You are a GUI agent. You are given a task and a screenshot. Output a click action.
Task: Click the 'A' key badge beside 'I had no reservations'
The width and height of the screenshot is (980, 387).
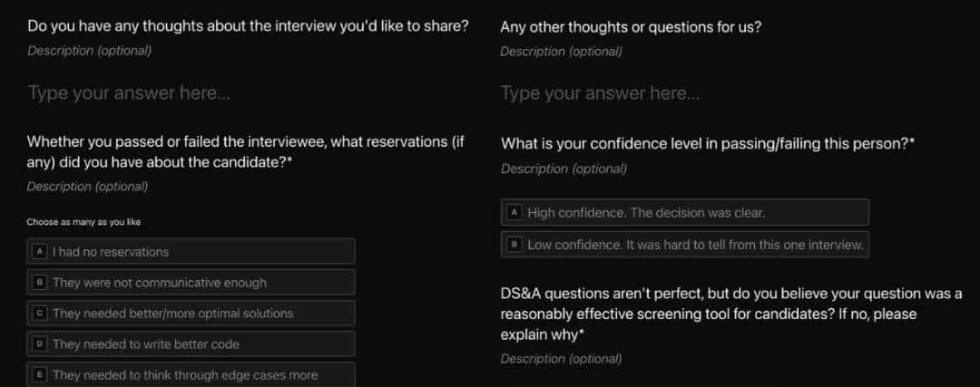(39, 251)
